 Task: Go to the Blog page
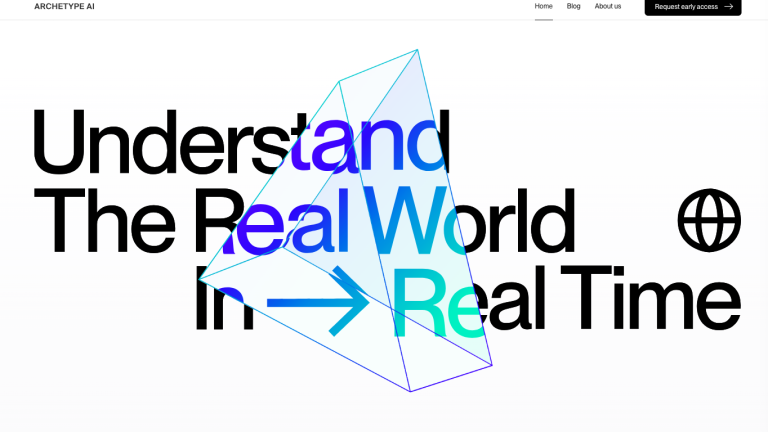point(573,6)
